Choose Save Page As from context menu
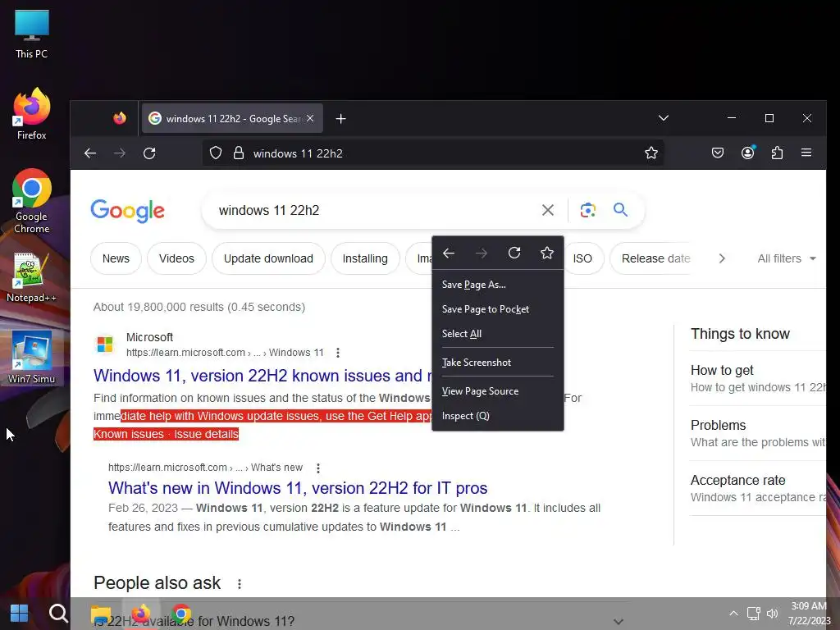 [498, 285]
